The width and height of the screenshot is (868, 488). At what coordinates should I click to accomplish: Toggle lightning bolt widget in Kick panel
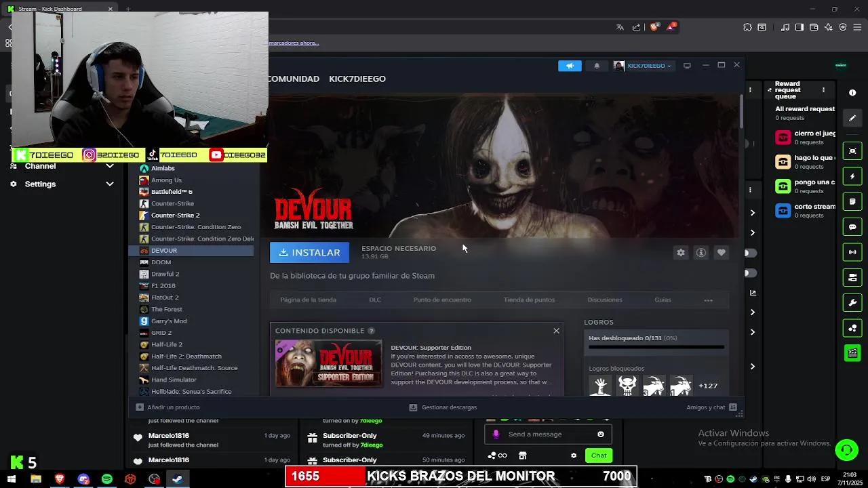pos(852,176)
